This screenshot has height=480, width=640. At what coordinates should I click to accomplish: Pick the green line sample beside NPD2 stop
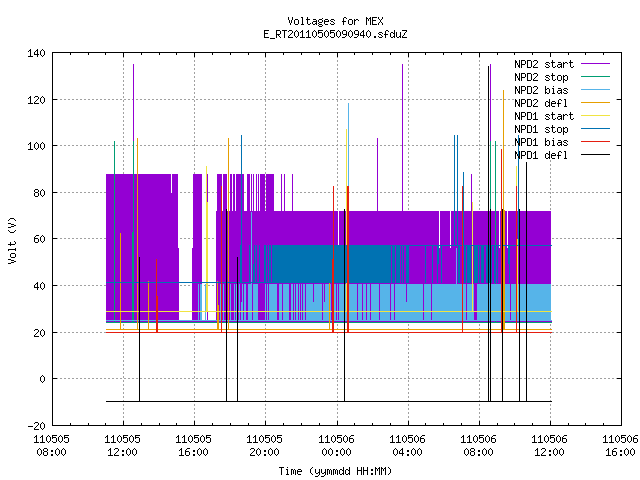pos(595,76)
